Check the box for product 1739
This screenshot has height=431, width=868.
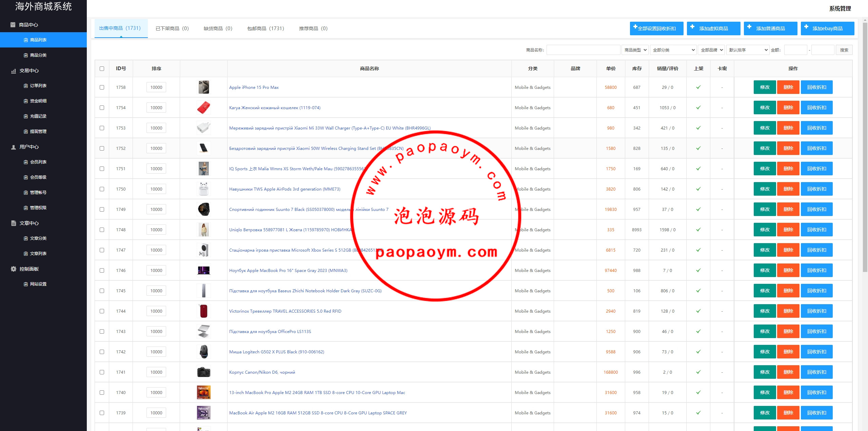[x=102, y=413]
